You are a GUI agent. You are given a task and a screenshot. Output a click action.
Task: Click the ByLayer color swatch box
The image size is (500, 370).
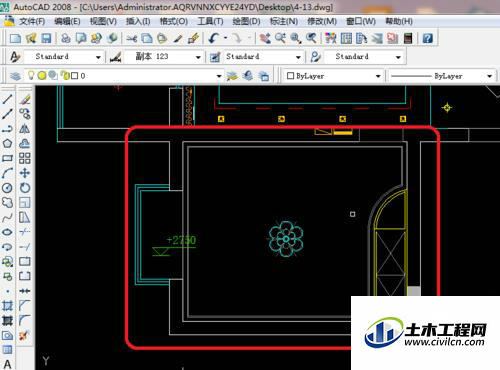coord(290,76)
